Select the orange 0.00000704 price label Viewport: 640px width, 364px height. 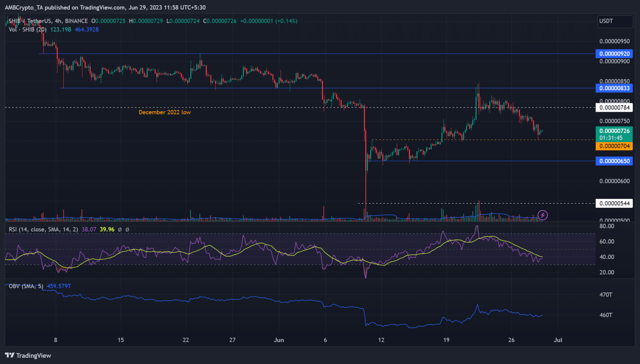click(x=614, y=146)
